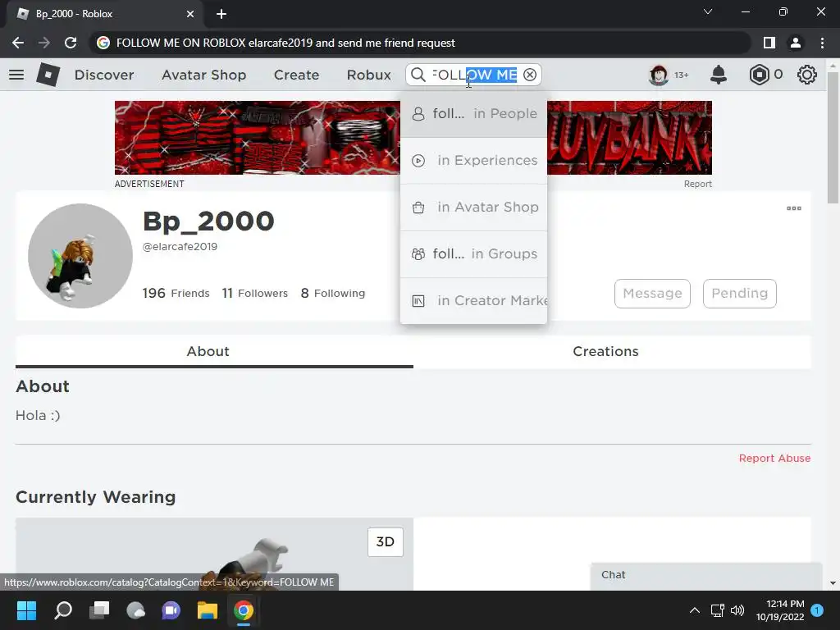Screen dimensions: 840x630
Task: Open the network status icon in tray
Action: click(x=717, y=610)
